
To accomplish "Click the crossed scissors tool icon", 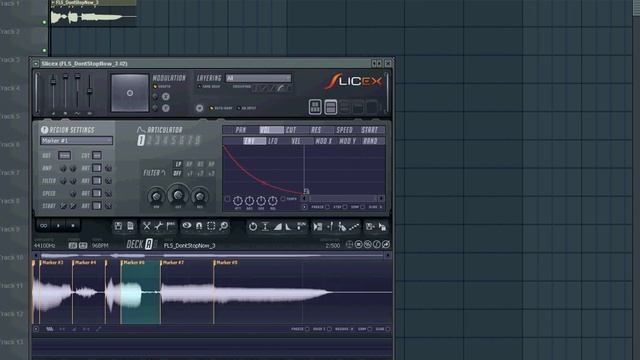I will (x=147, y=226).
